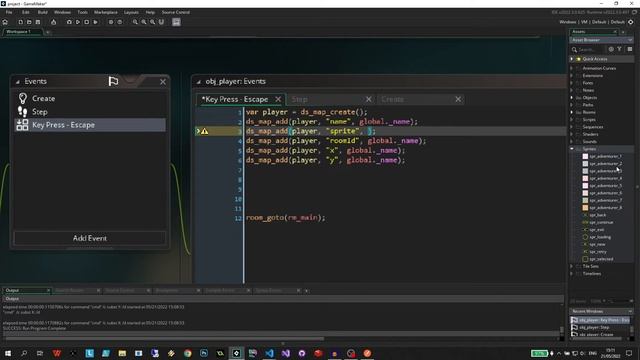The image size is (640, 360).
Task: Open the Asset Browser dropdown header
Action: (601, 40)
